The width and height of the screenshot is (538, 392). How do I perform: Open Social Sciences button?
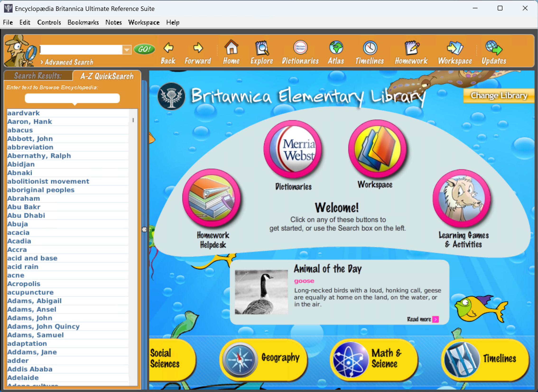click(173, 360)
